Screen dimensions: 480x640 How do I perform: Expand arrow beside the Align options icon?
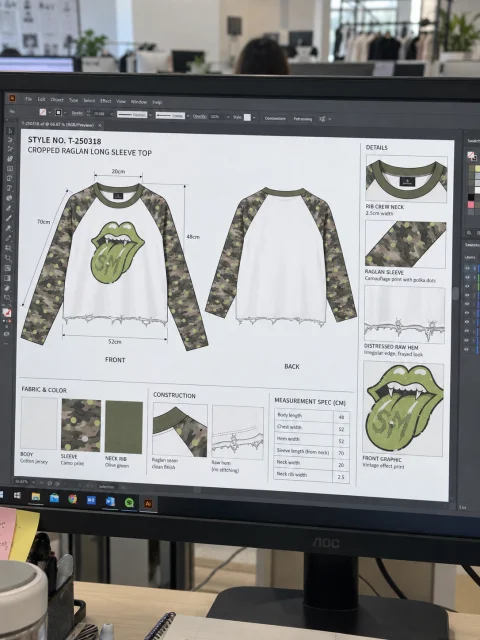330,119
